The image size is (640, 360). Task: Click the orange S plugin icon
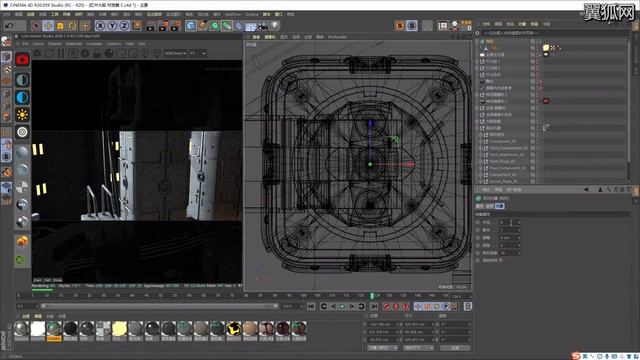click(400, 26)
